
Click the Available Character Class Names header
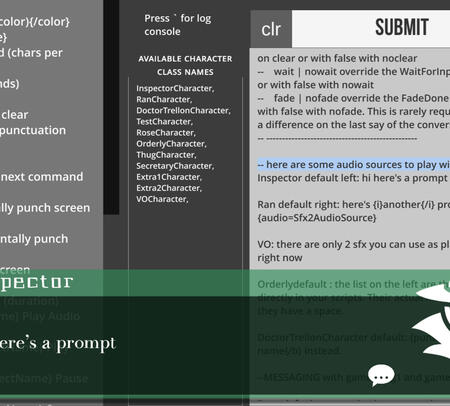coord(185,65)
